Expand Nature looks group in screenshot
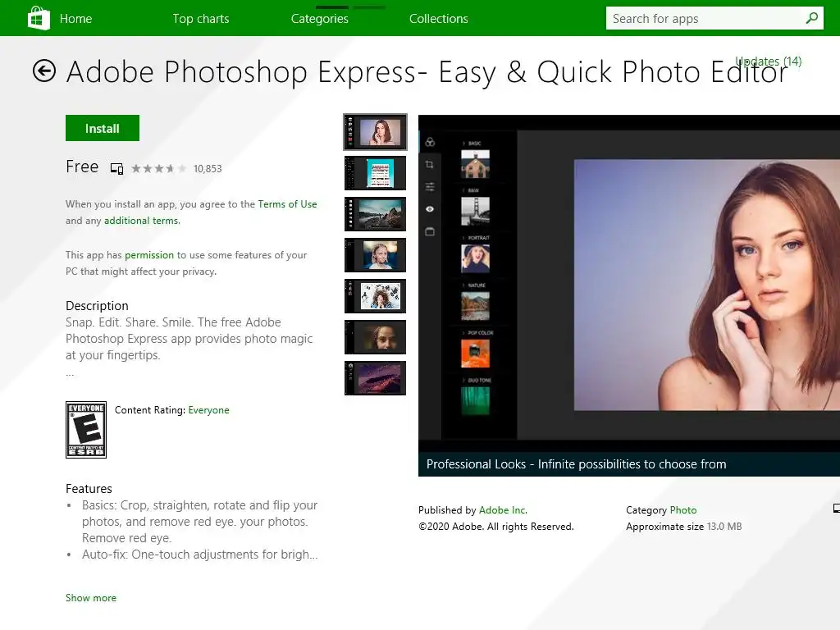Image resolution: width=840 pixels, height=630 pixels. pyautogui.click(x=473, y=285)
